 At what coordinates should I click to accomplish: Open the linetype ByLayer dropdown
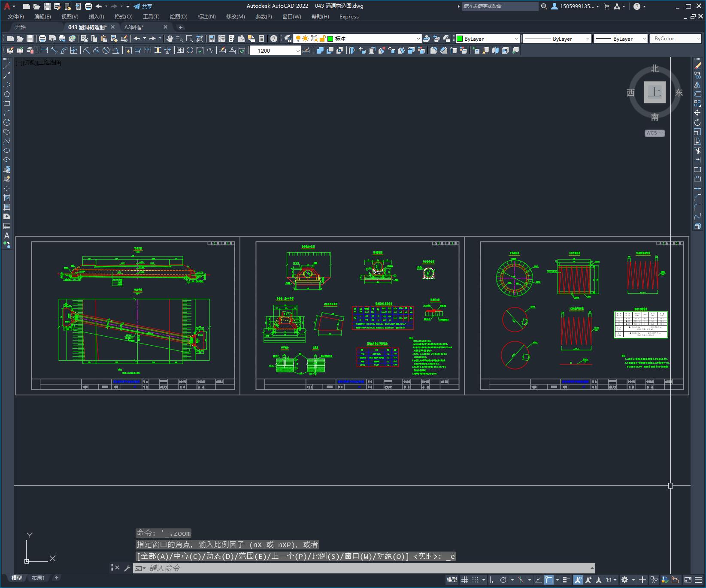[557, 39]
